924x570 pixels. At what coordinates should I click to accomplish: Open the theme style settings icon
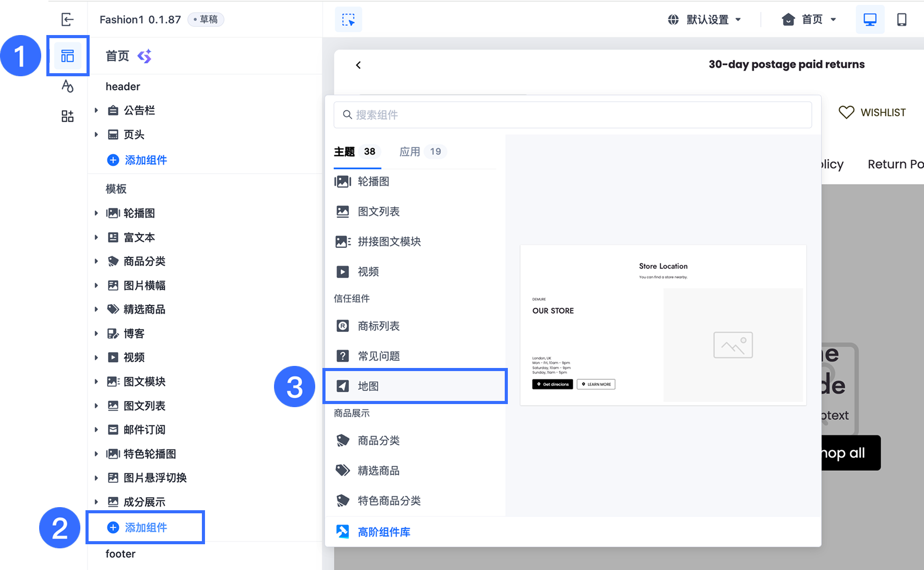point(67,86)
